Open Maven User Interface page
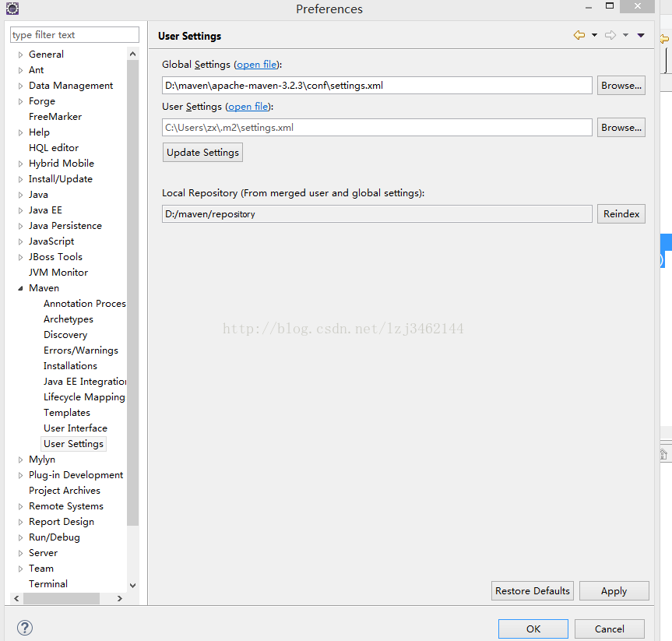 [75, 428]
